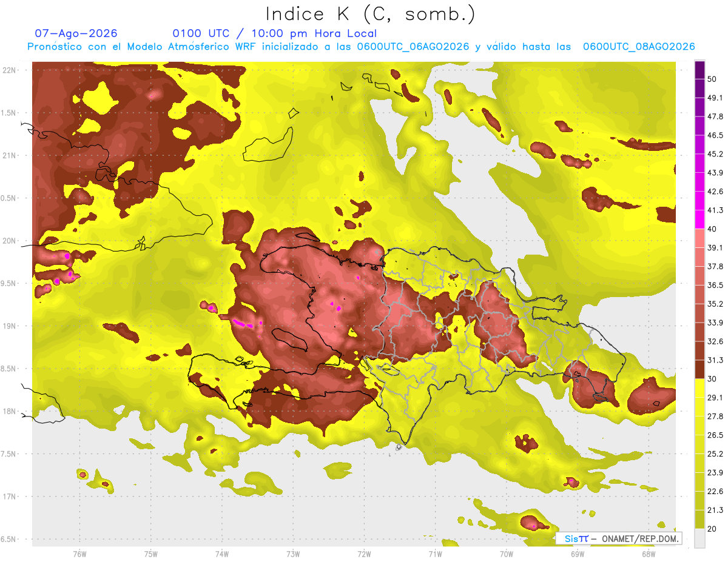Click the legend value '37.8'
Screen dimensions: 728x562
click(715, 266)
